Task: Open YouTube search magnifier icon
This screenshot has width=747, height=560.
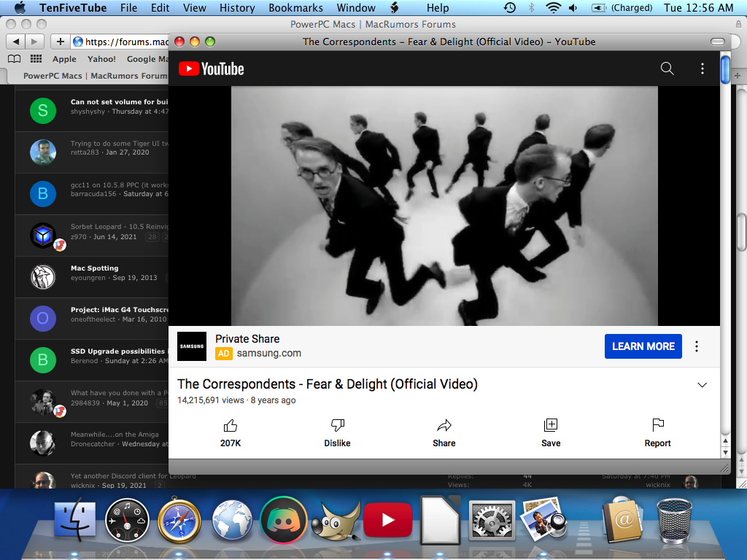Action: point(667,69)
